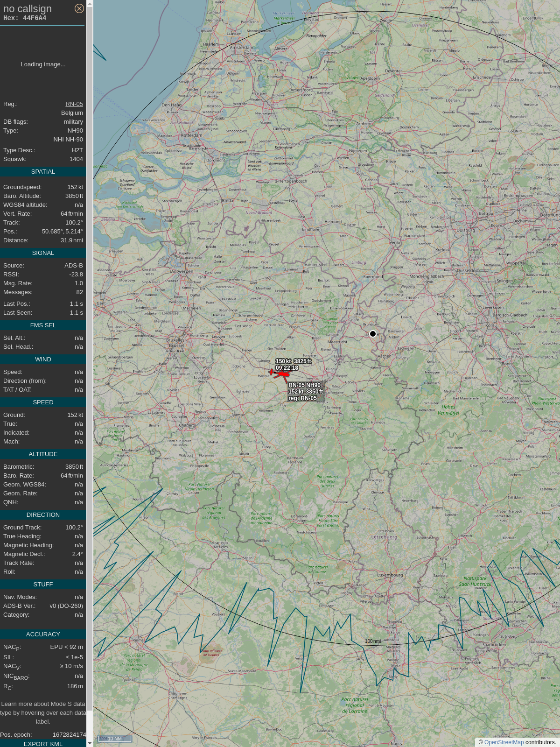
Task: Click the 10 NM scale bar
Action: pyautogui.click(x=115, y=739)
